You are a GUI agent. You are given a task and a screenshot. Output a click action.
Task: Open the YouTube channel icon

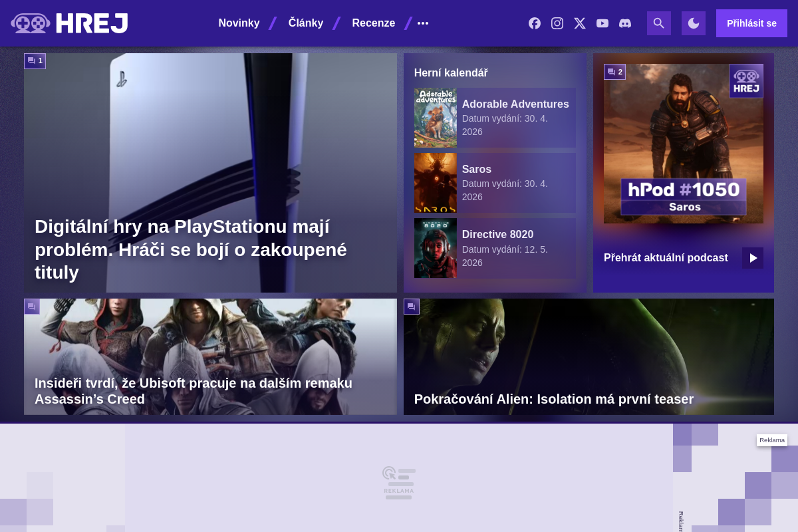[602, 23]
